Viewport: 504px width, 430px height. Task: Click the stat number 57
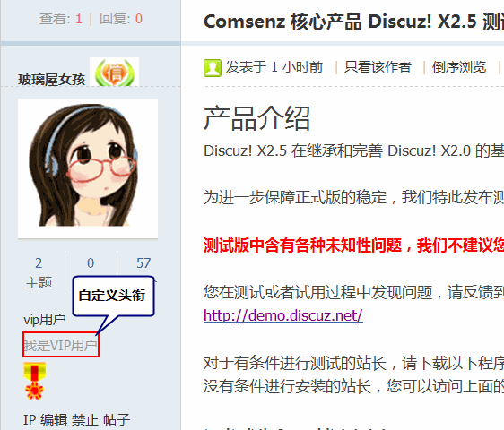tap(143, 263)
